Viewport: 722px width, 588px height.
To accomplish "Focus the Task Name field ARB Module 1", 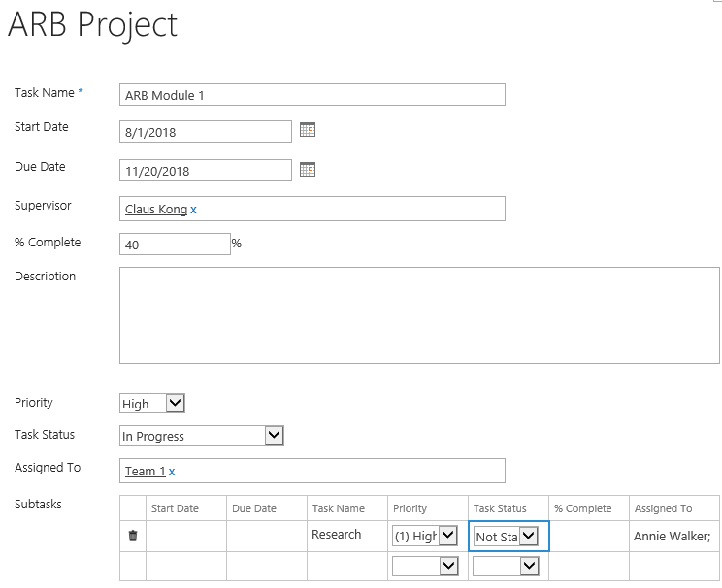I will click(x=312, y=95).
